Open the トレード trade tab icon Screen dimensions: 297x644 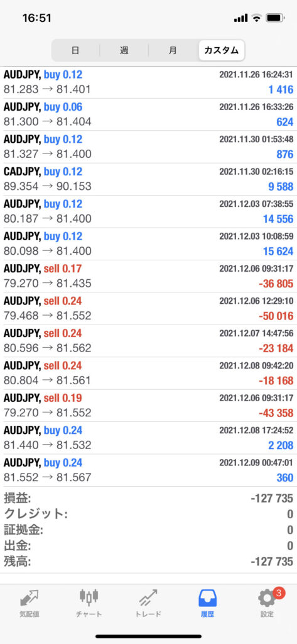148,599
